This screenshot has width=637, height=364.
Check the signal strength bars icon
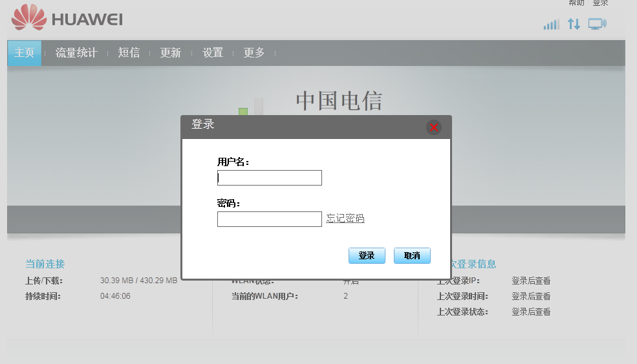[x=551, y=25]
